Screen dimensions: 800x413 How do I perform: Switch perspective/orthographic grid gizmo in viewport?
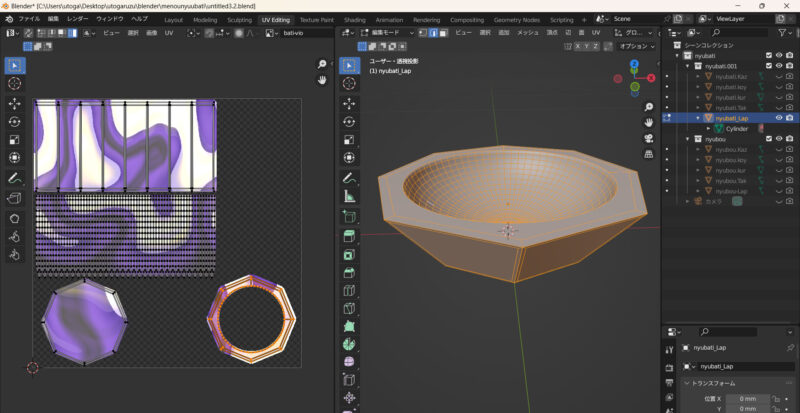pos(649,154)
